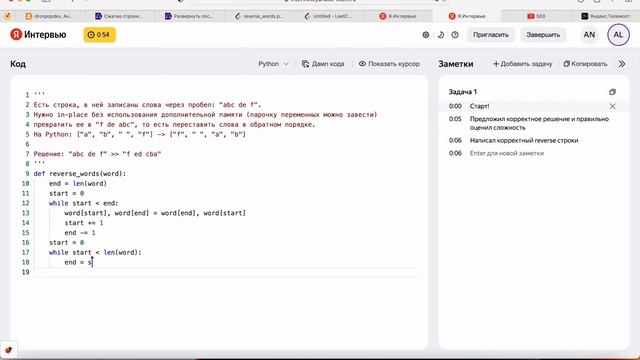Click the empty code line 19
640x360 pixels.
227,272
